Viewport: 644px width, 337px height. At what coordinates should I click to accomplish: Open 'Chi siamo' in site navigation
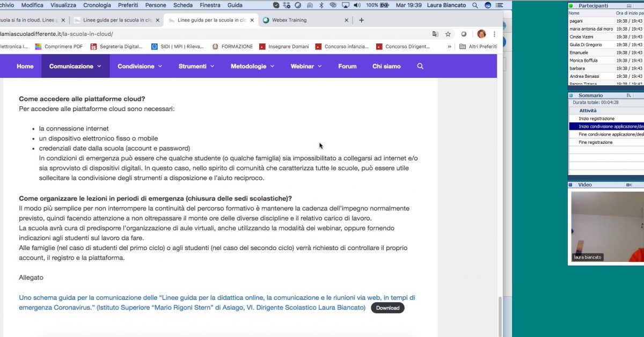386,66
